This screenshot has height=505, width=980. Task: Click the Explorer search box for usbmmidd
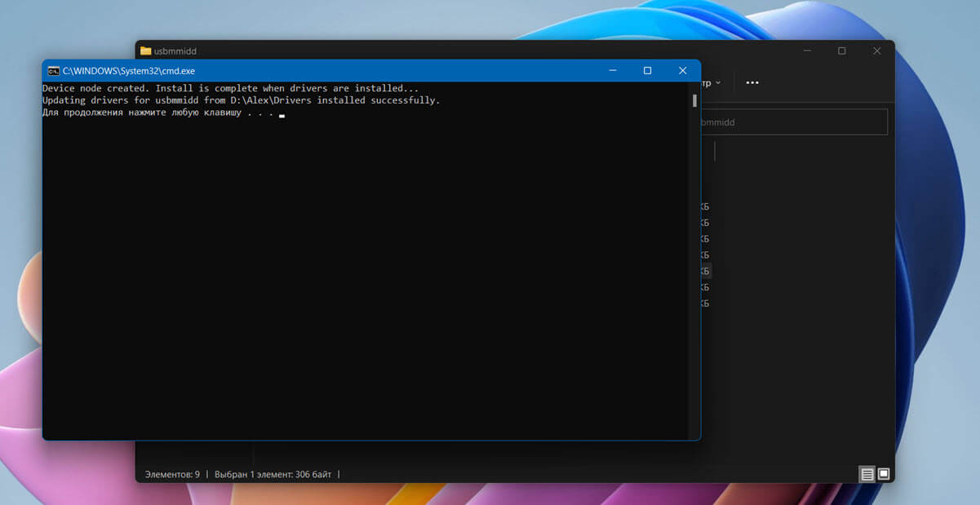(x=794, y=122)
